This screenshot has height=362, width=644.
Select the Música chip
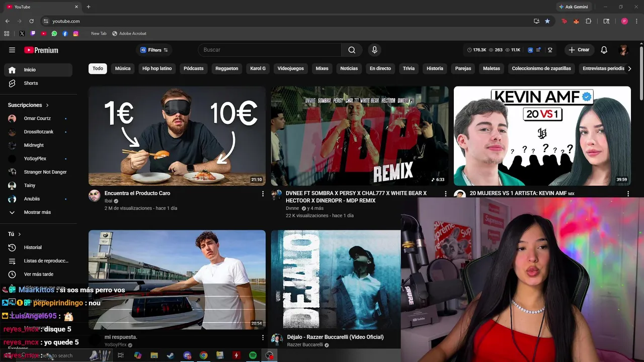point(123,68)
